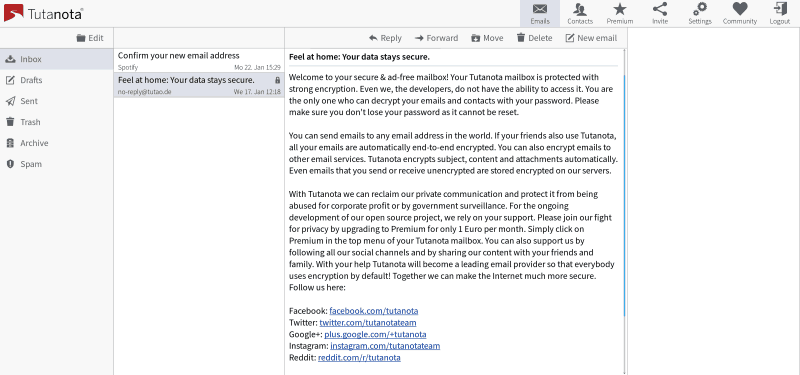Delete the open email

click(534, 38)
